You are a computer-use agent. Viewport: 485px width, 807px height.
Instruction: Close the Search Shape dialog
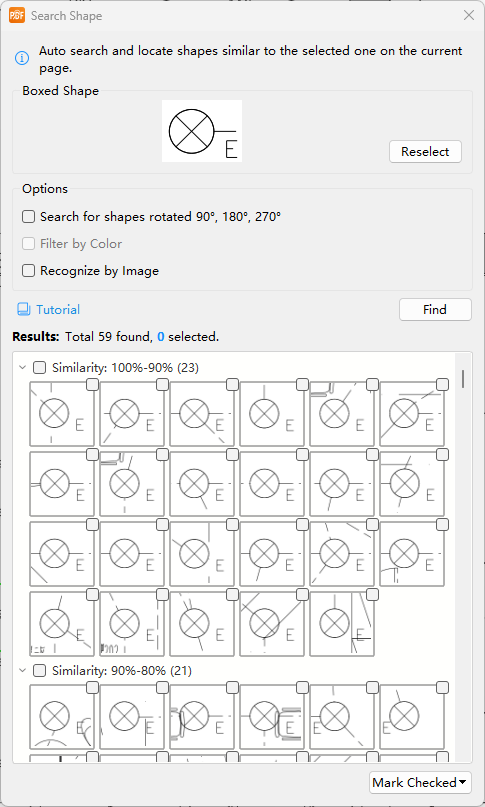469,15
